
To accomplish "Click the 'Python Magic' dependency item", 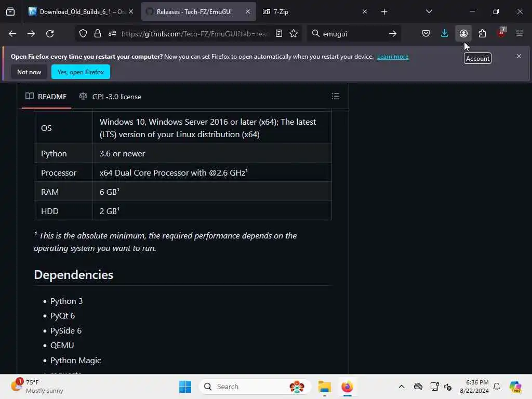I will (x=76, y=361).
